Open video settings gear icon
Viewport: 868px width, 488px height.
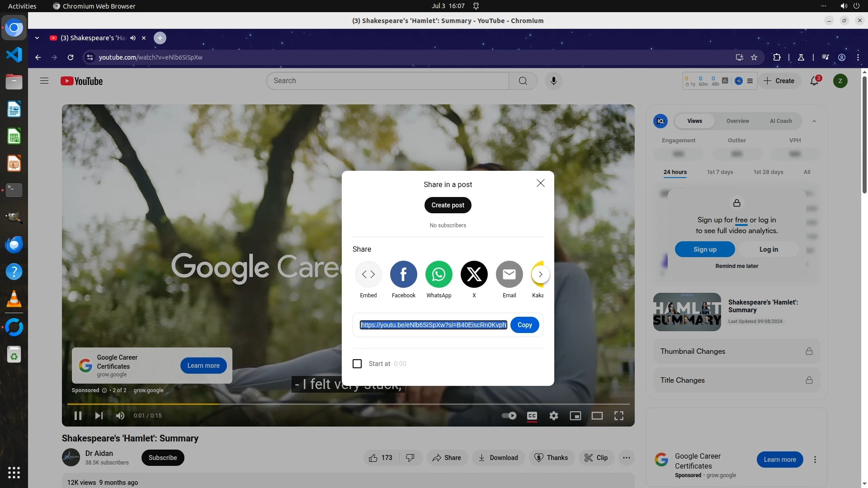pyautogui.click(x=553, y=416)
